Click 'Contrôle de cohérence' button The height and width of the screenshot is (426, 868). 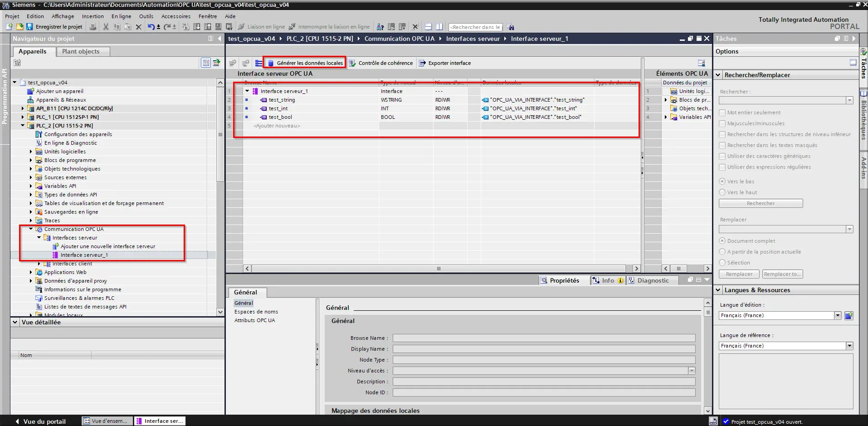(381, 63)
